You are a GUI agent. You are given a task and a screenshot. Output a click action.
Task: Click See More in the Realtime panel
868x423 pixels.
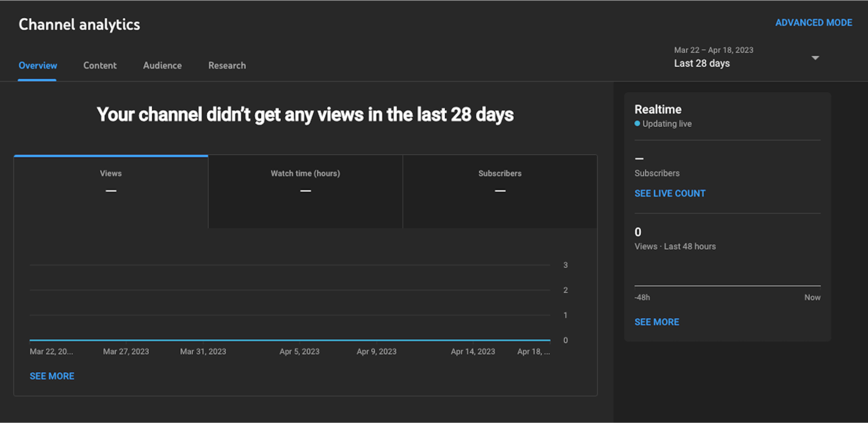pyautogui.click(x=657, y=322)
